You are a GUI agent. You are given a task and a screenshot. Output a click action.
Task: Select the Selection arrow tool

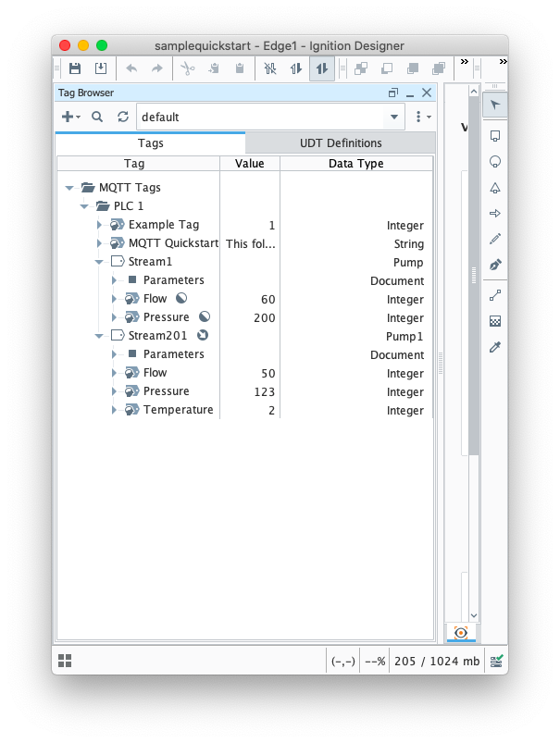pyautogui.click(x=495, y=105)
